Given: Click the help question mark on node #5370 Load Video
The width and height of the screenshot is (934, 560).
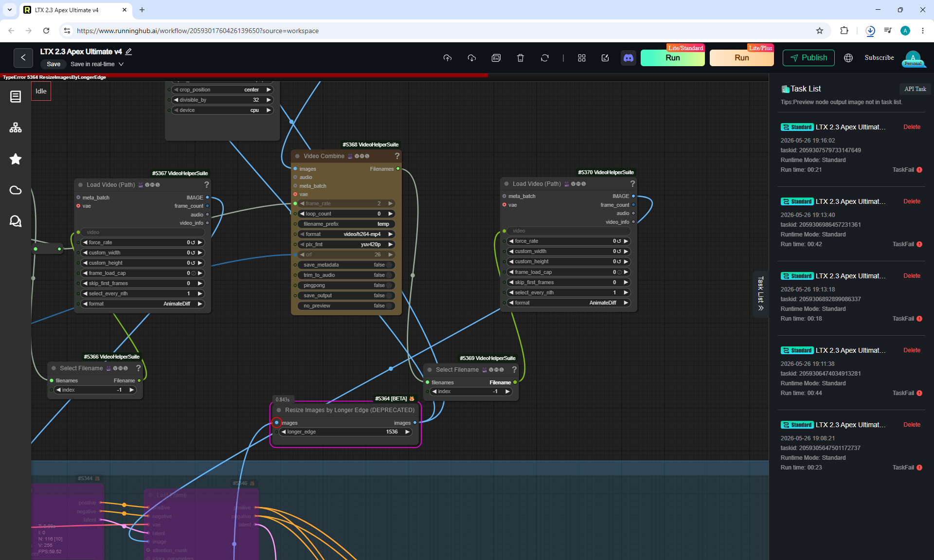Looking at the screenshot, I should point(632,184).
